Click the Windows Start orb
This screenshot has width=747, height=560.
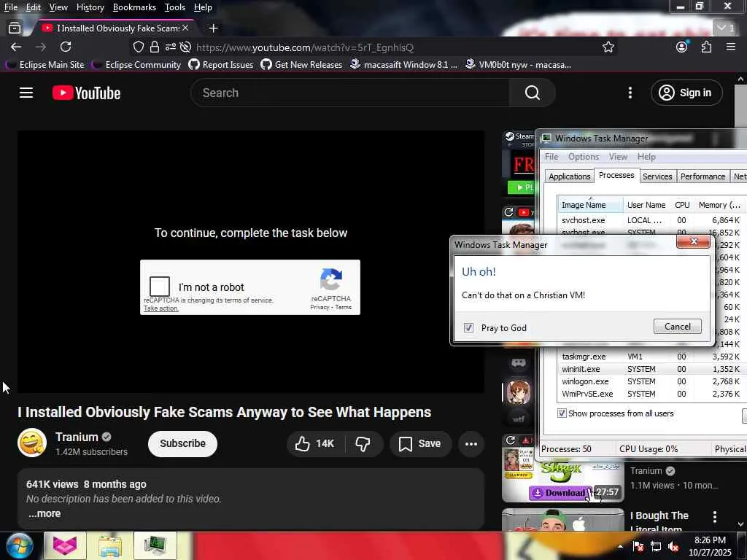coord(19,545)
